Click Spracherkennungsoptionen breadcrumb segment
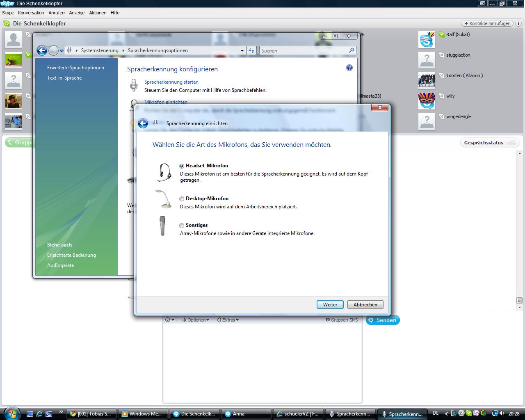 pos(157,50)
